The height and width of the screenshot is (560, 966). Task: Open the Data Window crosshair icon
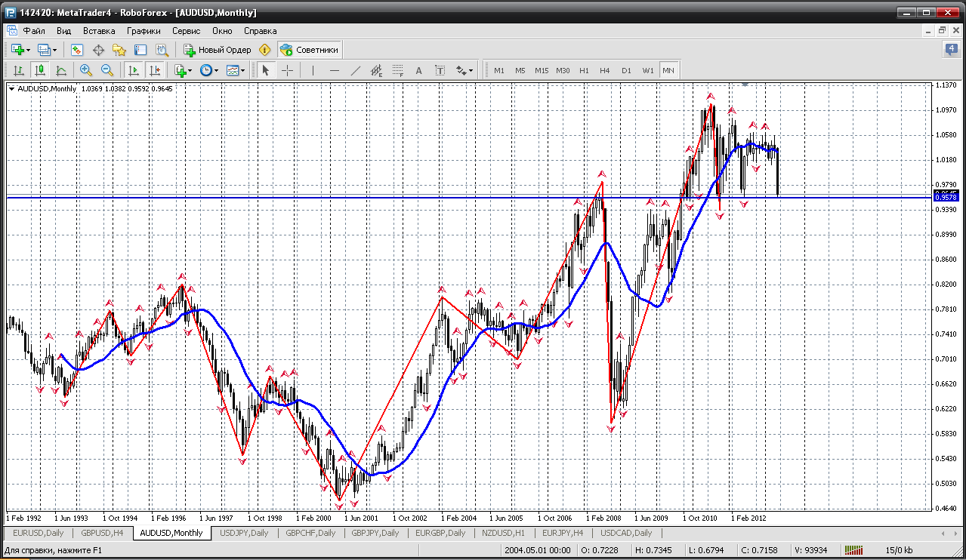[x=98, y=50]
